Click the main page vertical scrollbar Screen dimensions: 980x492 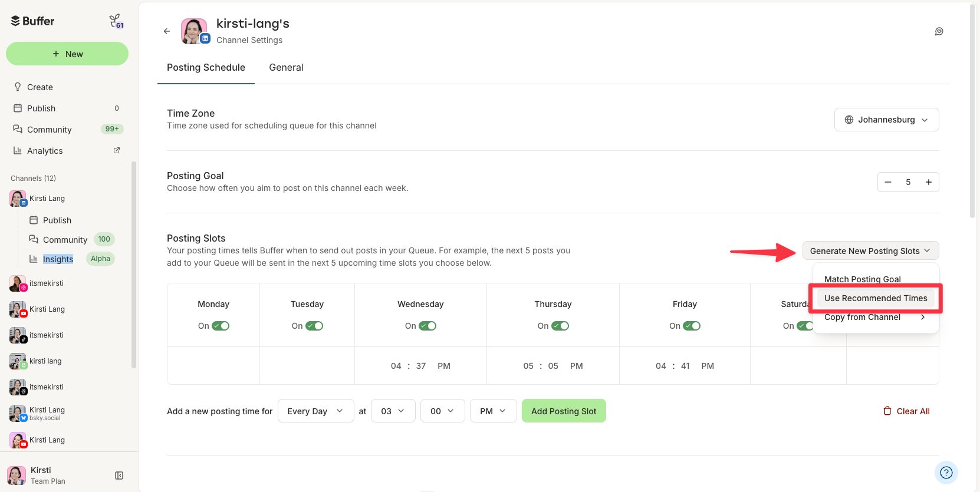point(972,112)
